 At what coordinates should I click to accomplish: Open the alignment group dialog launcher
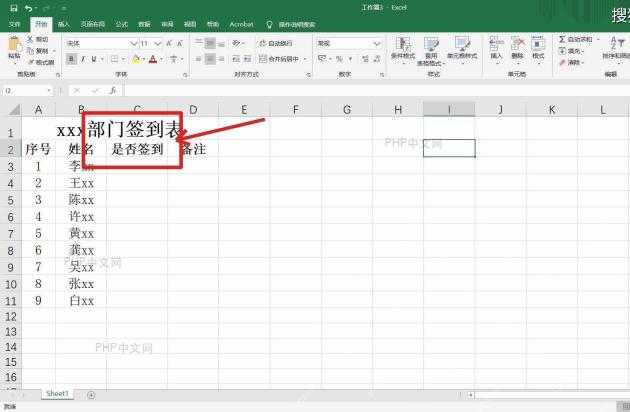308,75
